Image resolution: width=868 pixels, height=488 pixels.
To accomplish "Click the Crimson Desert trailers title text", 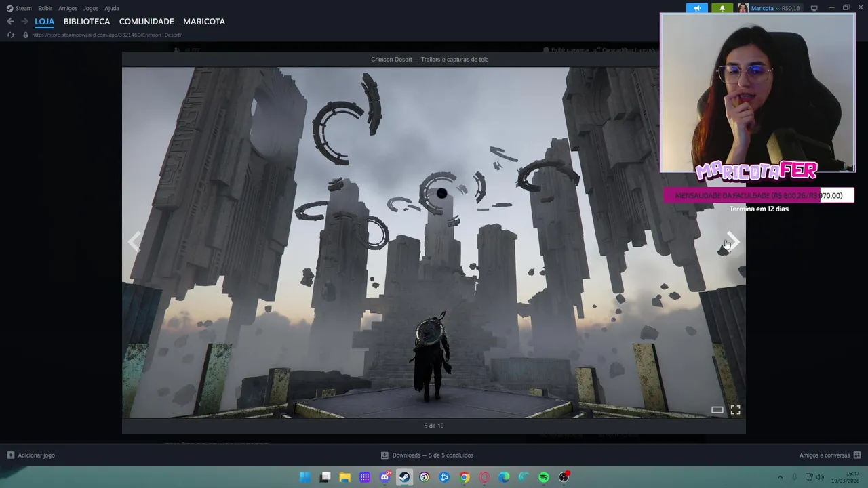I will point(429,59).
